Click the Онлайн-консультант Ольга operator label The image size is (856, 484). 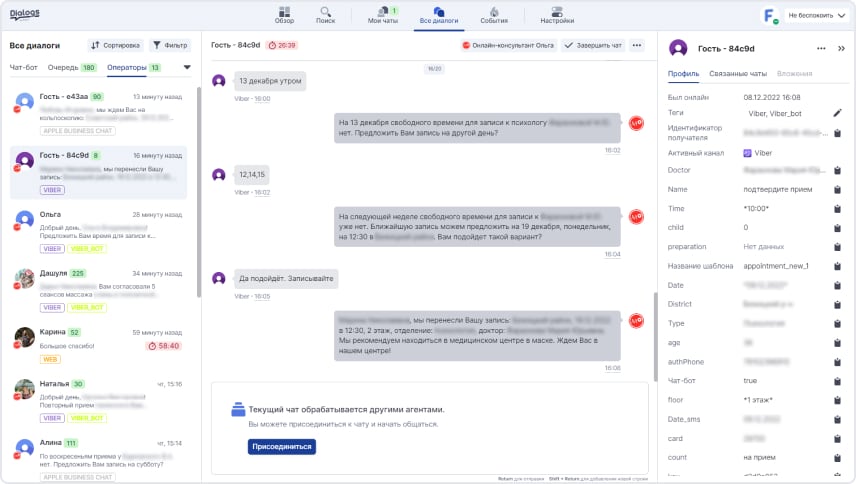(x=508, y=45)
